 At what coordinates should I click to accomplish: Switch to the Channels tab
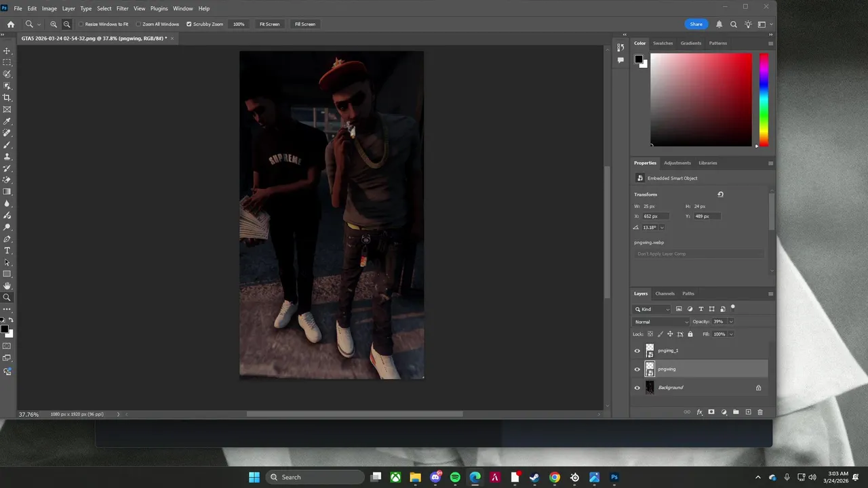pyautogui.click(x=665, y=293)
